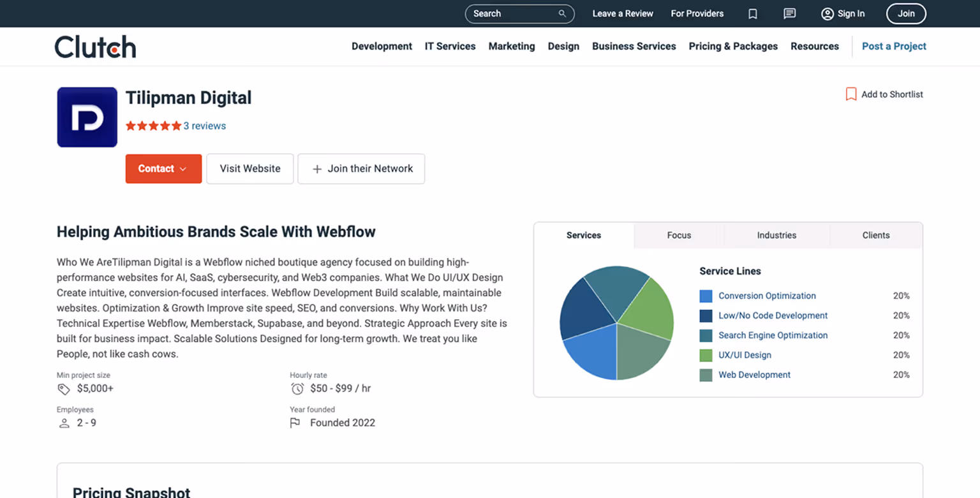Open Pricing & Packages menu

(733, 46)
